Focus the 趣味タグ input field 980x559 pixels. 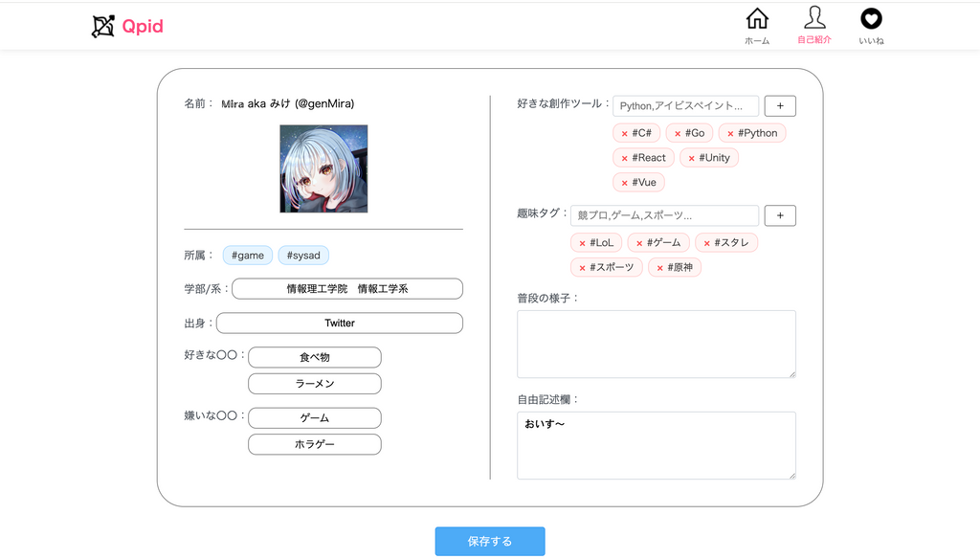pyautogui.click(x=664, y=215)
